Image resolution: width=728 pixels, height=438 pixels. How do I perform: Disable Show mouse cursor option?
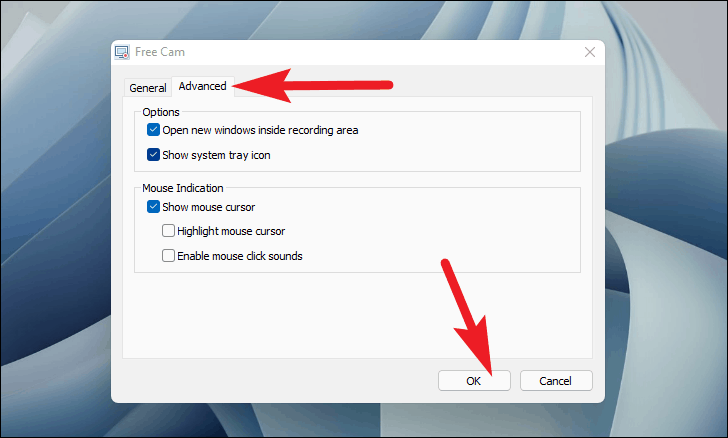click(x=153, y=207)
